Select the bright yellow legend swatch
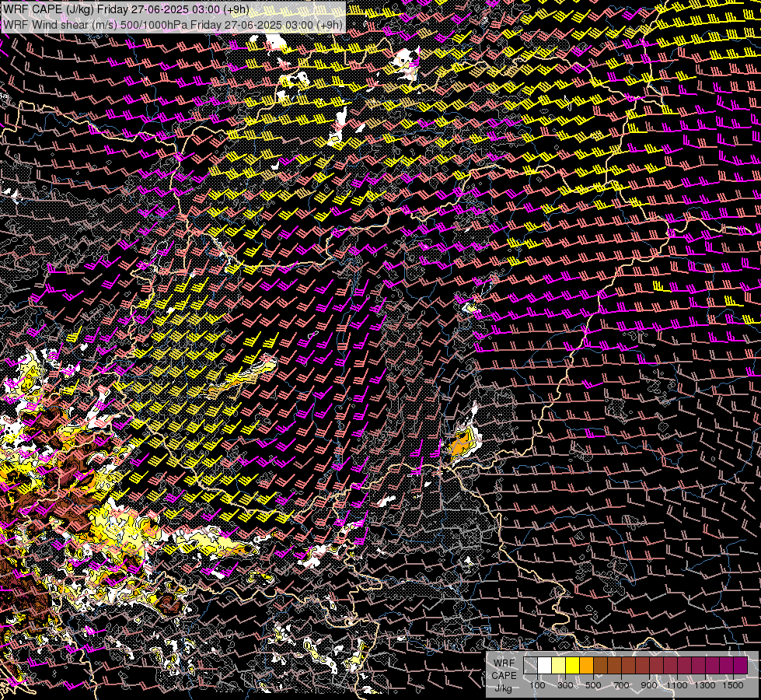The image size is (761, 700). tap(573, 666)
